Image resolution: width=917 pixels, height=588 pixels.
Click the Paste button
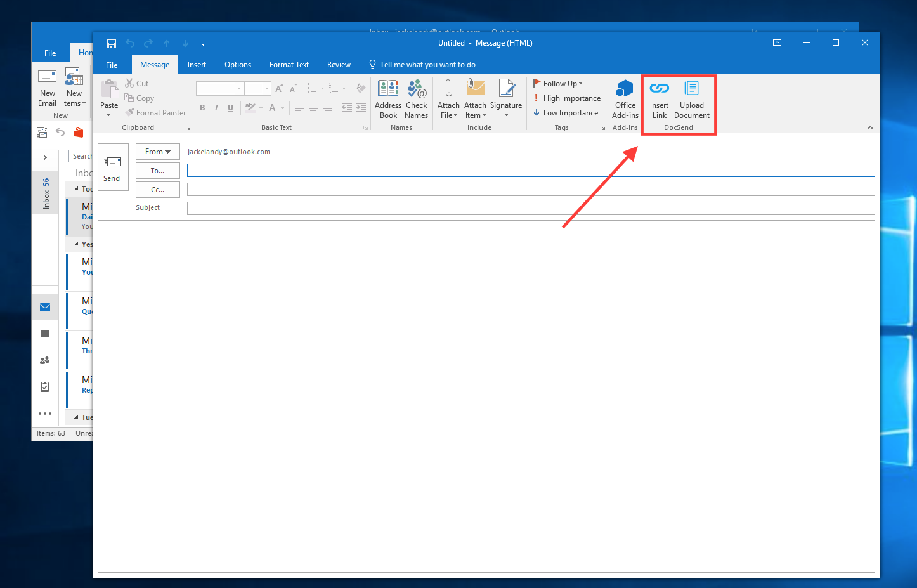click(x=109, y=98)
